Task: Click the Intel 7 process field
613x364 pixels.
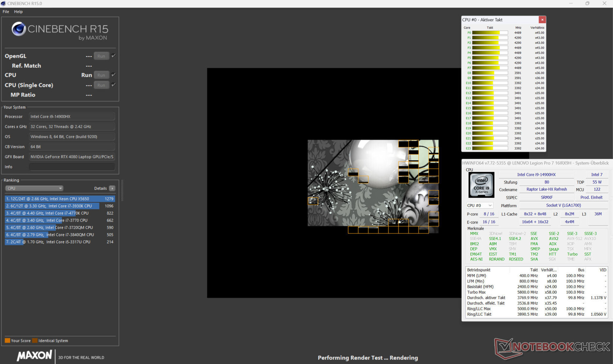Action: (x=597, y=175)
